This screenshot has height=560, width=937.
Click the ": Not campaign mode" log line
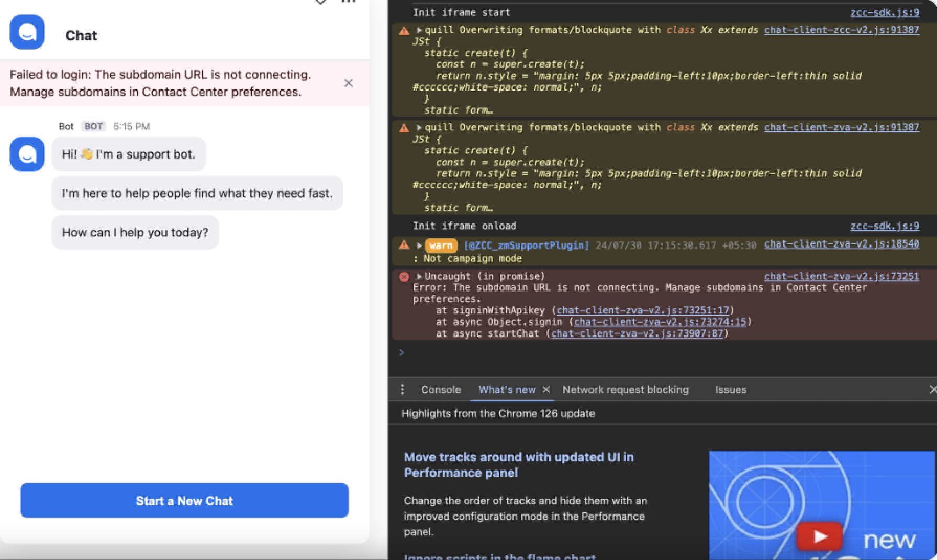pyautogui.click(x=467, y=259)
